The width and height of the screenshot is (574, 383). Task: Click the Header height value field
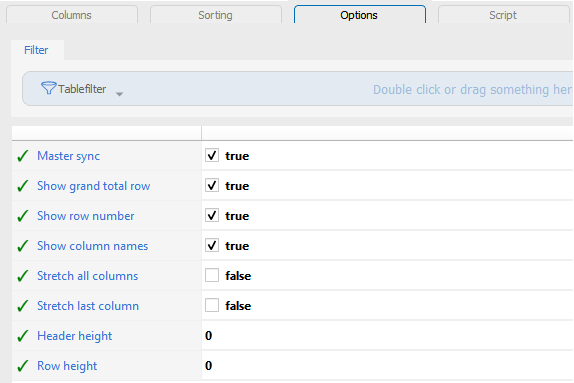point(387,336)
